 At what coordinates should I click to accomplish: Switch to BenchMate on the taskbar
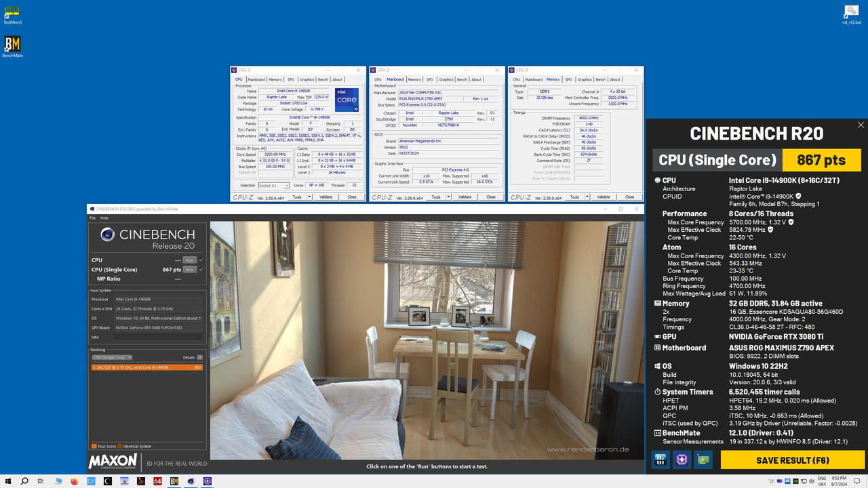pyautogui.click(x=174, y=481)
